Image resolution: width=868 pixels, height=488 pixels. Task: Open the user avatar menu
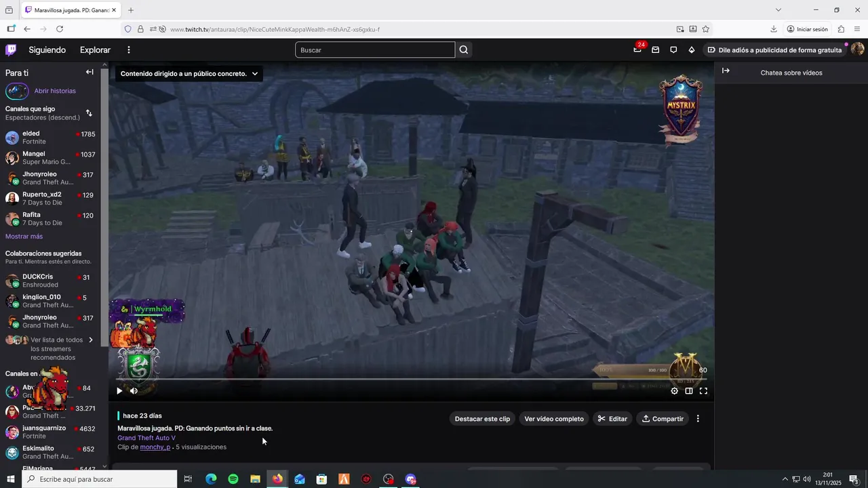857,49
